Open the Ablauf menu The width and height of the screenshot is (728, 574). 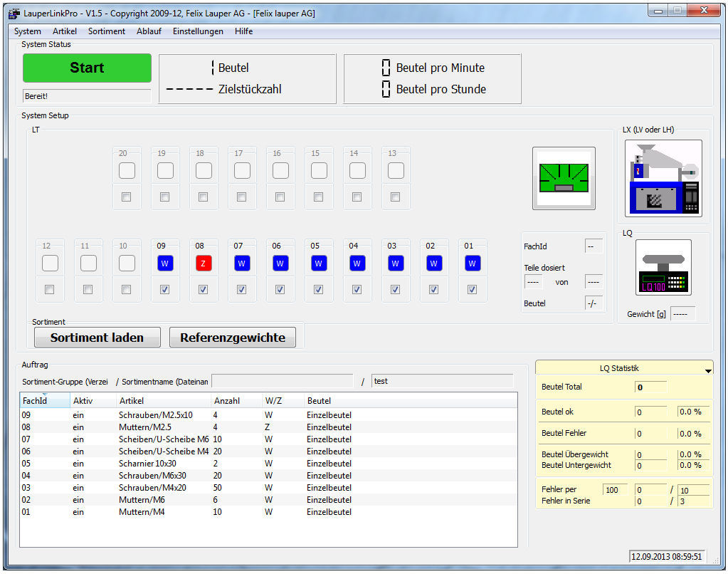[x=149, y=31]
